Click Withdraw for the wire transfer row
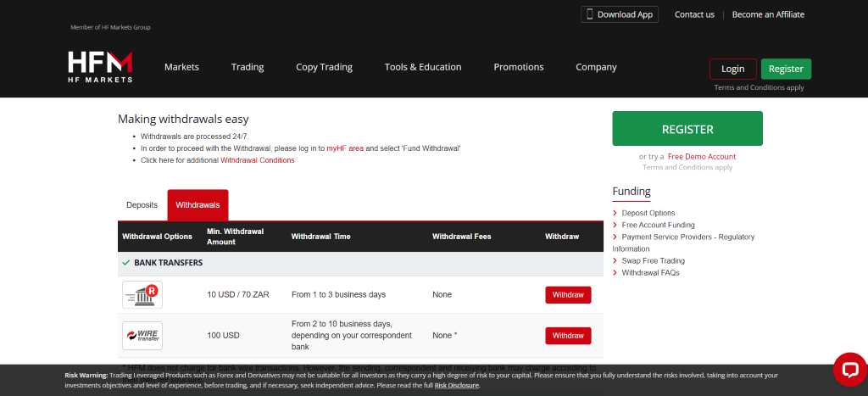This screenshot has height=396, width=868. (568, 336)
